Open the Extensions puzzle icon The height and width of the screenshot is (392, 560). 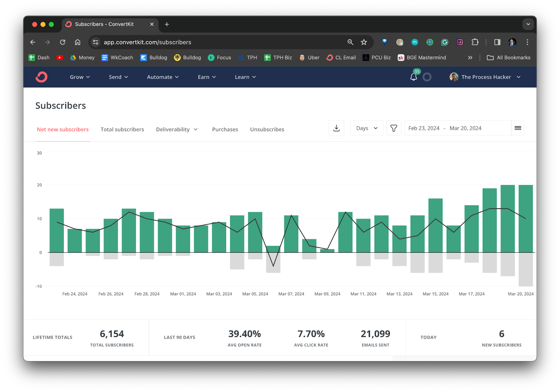(x=475, y=42)
